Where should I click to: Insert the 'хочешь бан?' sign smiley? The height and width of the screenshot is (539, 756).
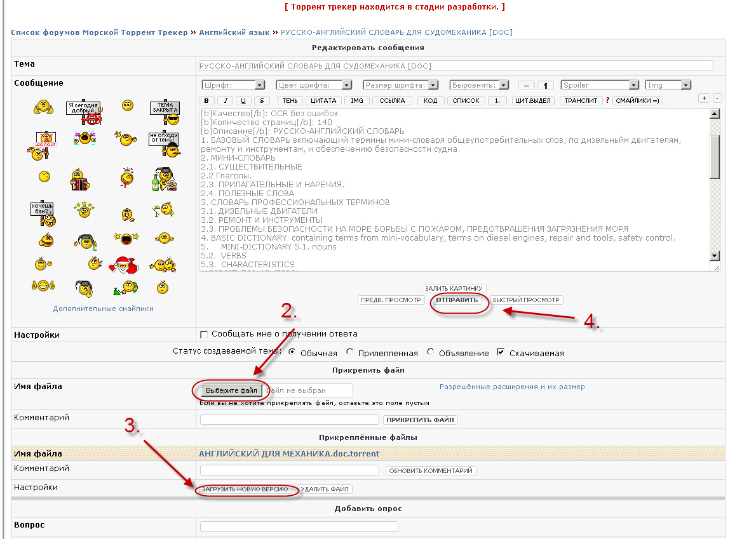[43, 214]
